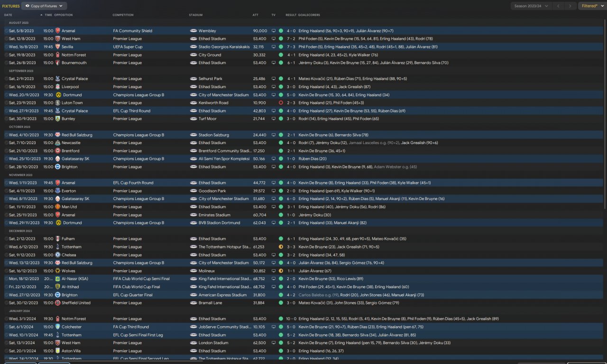This screenshot has width=607, height=364.
Task: Tick the selection circle for Fri, 22/12/2023
Action: tap(7, 287)
